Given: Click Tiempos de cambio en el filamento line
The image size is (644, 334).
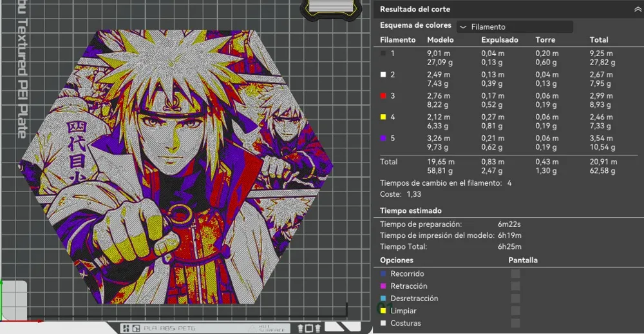Looking at the screenshot, I should coord(446,183).
